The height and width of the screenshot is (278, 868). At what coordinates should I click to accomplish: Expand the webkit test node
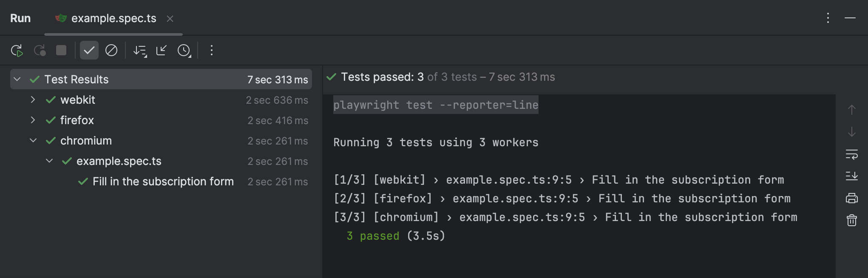33,100
